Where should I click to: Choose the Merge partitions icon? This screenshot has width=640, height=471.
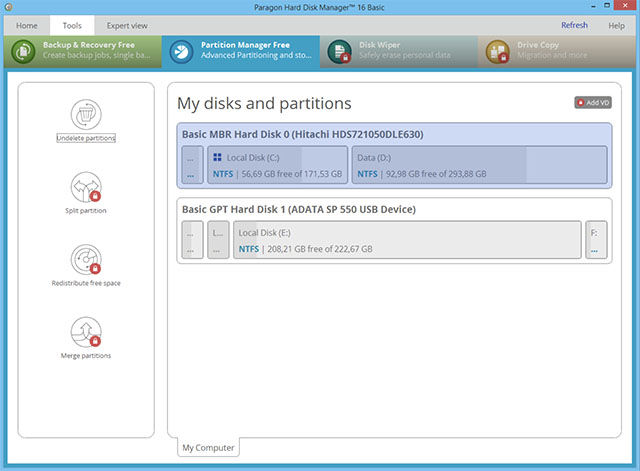pos(86,332)
